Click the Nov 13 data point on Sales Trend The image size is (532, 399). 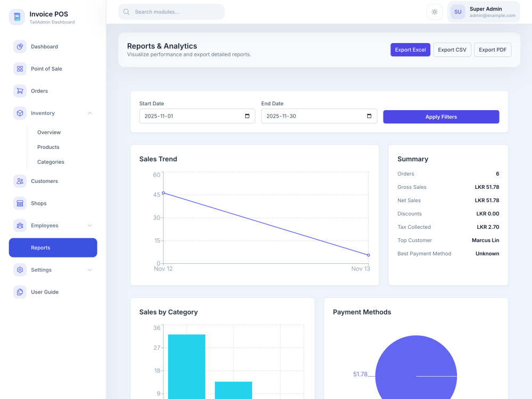coord(369,255)
